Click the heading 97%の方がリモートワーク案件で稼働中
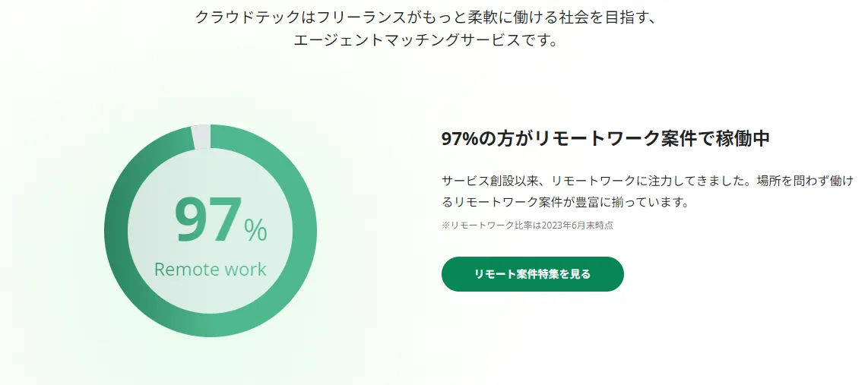Screen dimensions: 868x385 click(605, 139)
